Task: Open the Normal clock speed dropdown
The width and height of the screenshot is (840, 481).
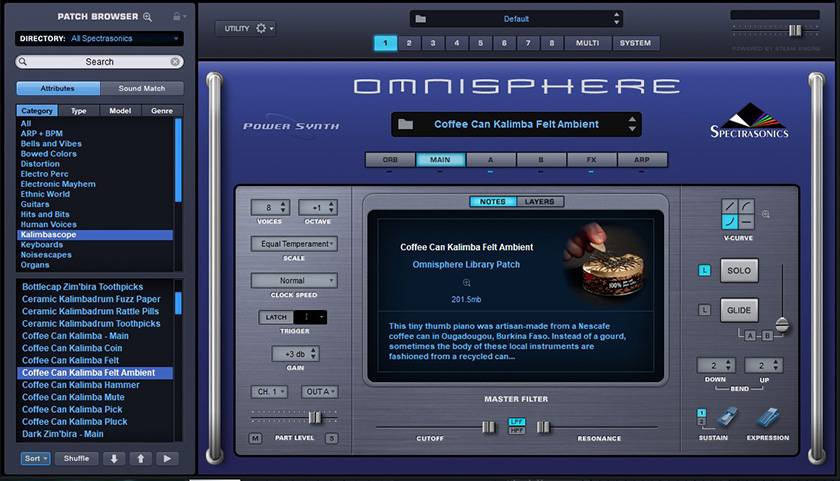Action: point(294,281)
